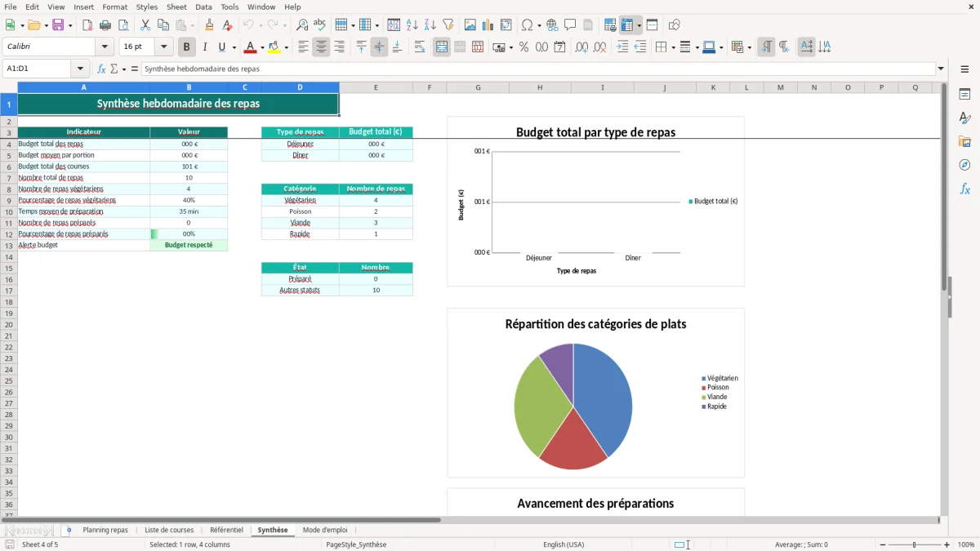Screen dimensions: 980x551
Task: Toggle Italic formatting
Action: 205,47
